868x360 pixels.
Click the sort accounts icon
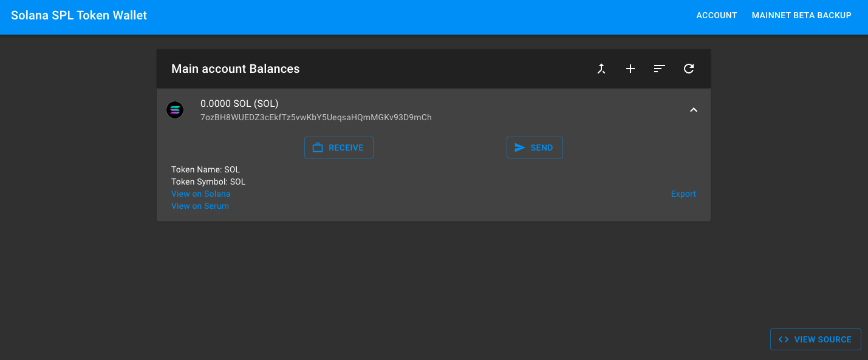point(660,69)
